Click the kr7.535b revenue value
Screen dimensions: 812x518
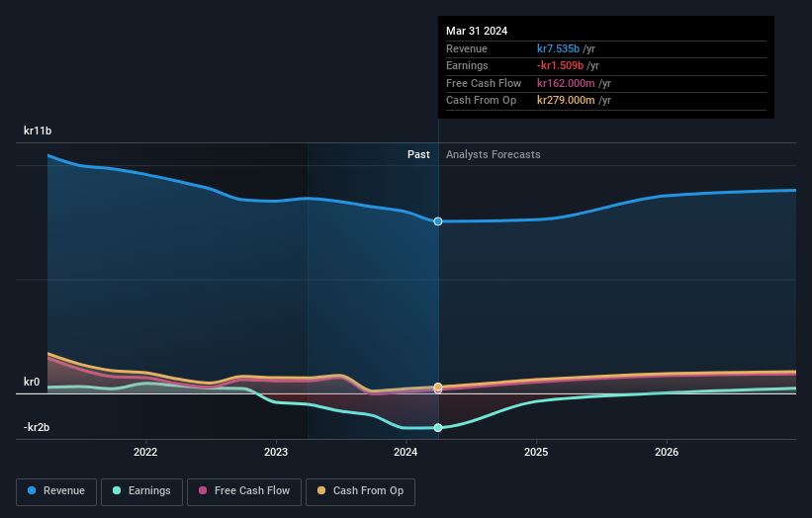point(558,48)
